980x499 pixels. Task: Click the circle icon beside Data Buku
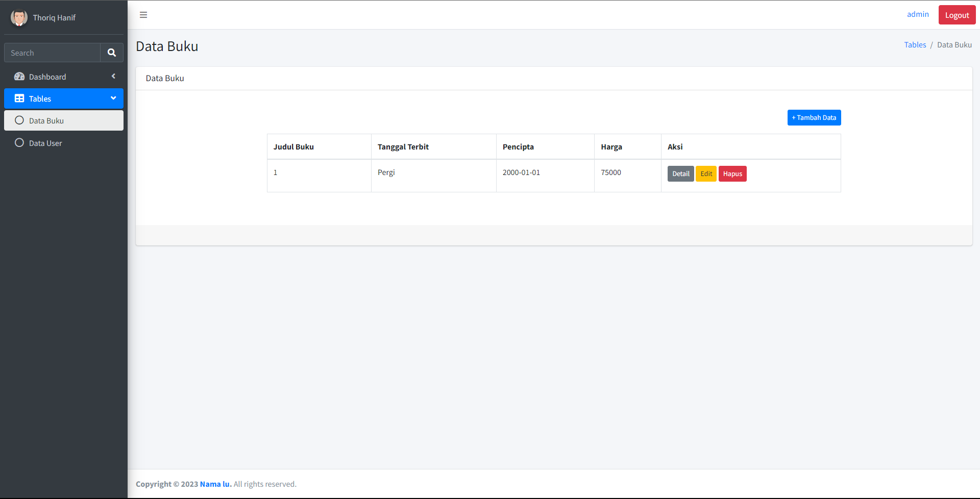pyautogui.click(x=19, y=120)
